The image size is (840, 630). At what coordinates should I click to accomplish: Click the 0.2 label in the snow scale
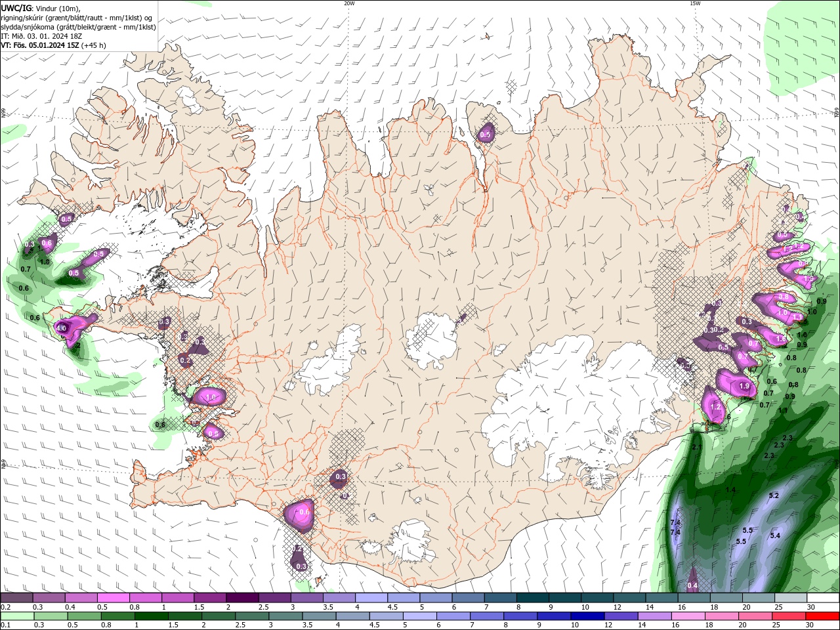click(5, 607)
